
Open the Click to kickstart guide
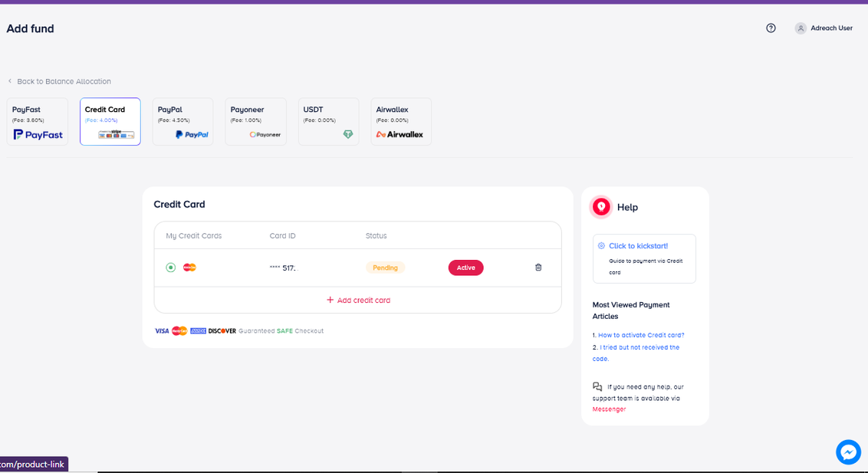[638, 246]
